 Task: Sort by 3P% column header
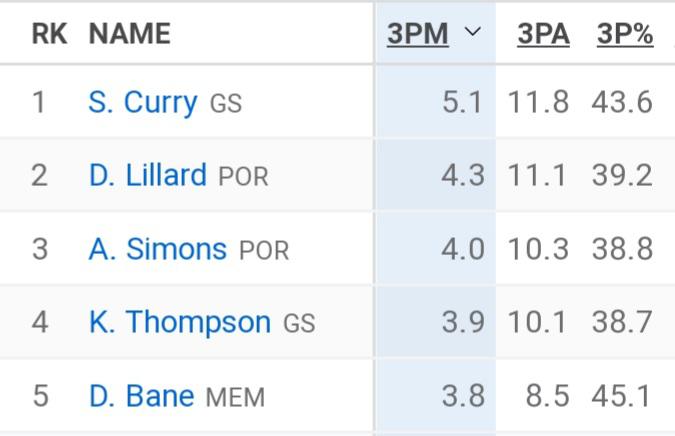coord(625,34)
